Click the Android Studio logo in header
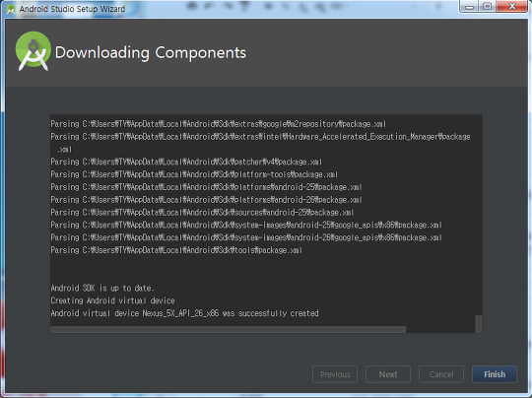This screenshot has height=398, width=532. (x=33, y=51)
